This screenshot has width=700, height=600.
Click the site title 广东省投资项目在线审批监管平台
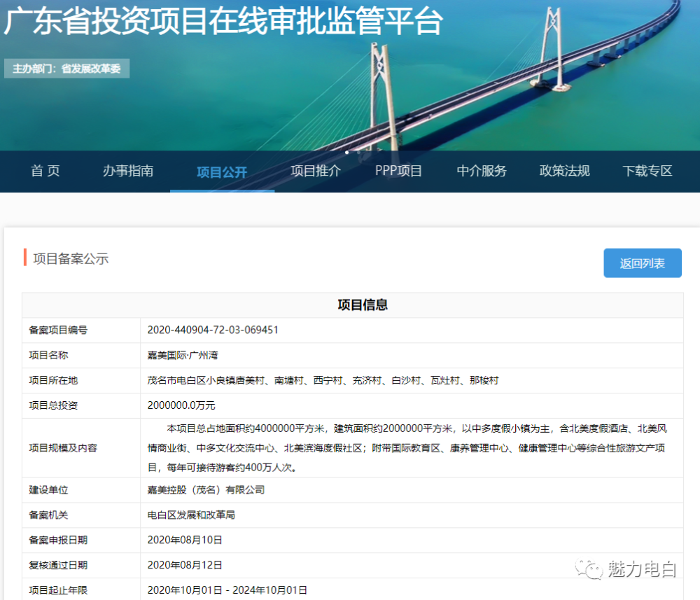[x=223, y=21]
